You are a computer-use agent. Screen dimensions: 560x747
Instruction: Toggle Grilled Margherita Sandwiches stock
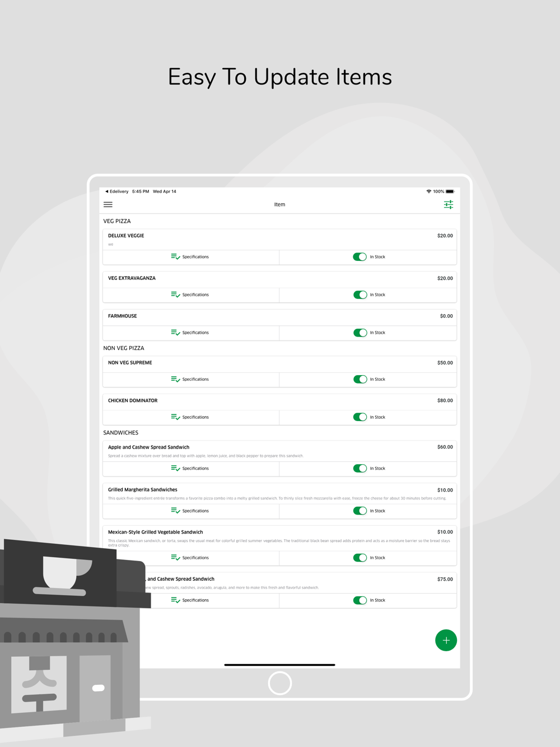tap(360, 511)
